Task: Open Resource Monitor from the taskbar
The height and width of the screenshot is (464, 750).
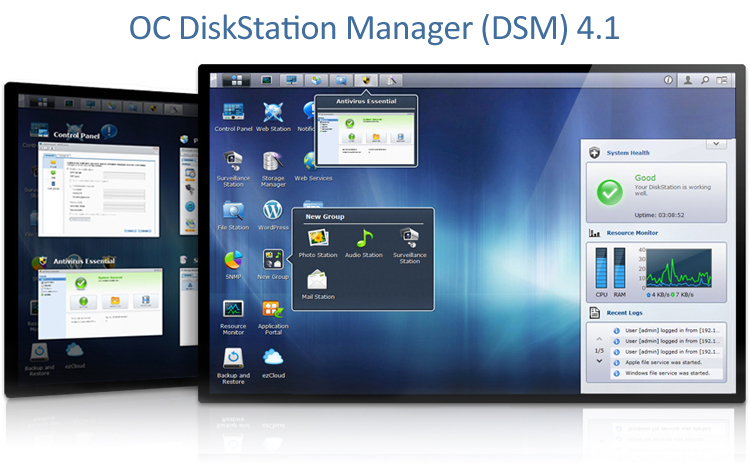Action: (266, 80)
